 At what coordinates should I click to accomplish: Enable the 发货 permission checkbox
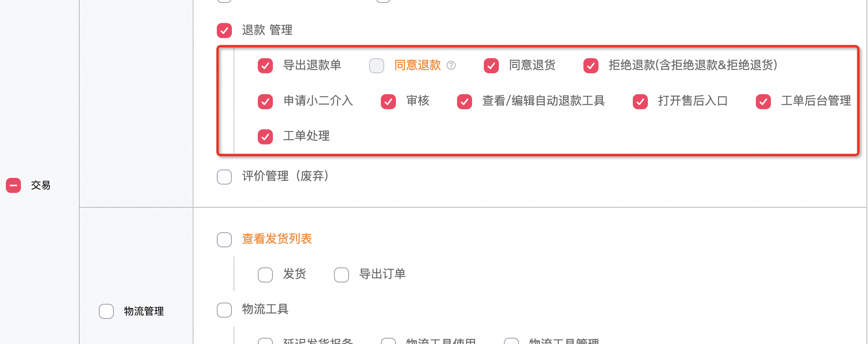point(265,275)
